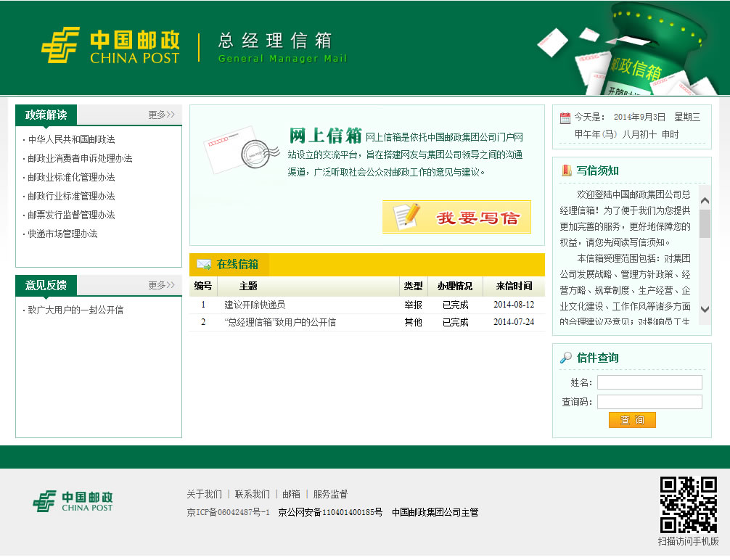Click the 姓名 input field

[x=649, y=382]
